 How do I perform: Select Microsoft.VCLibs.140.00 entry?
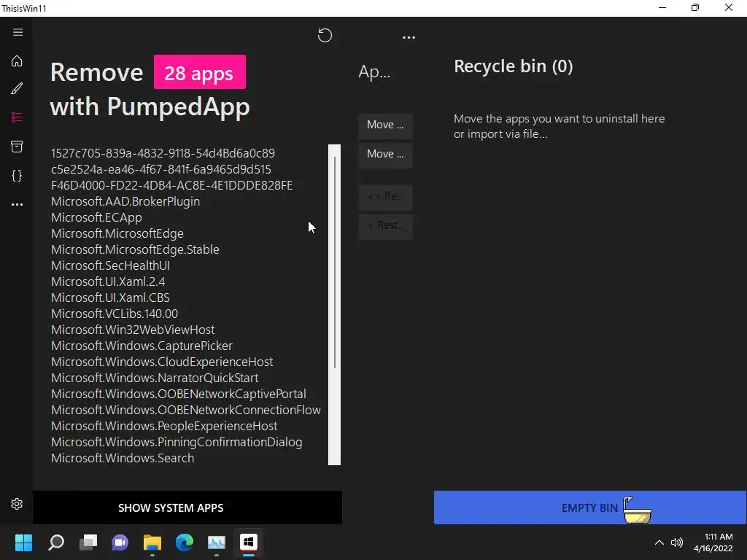(115, 314)
